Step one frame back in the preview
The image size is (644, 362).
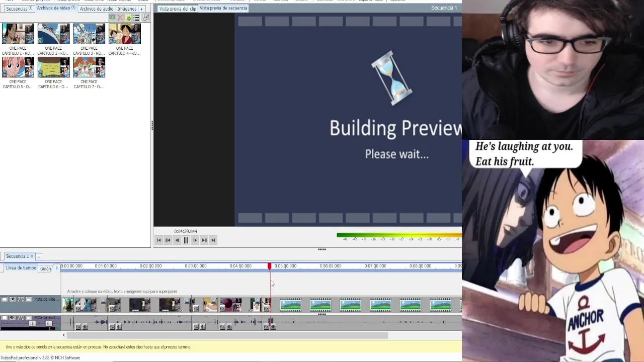pyautogui.click(x=177, y=240)
